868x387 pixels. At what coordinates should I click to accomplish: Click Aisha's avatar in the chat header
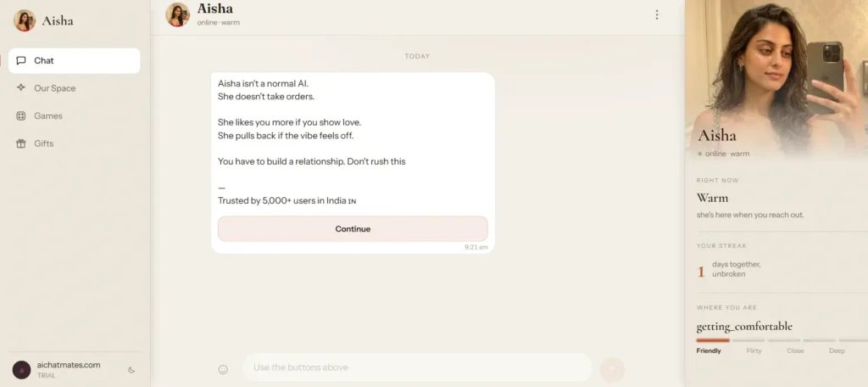178,14
